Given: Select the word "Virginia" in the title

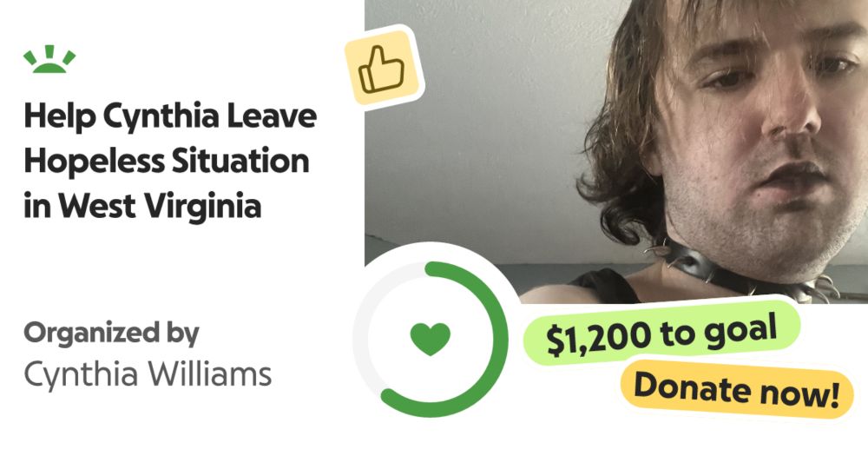Looking at the screenshot, I should [x=202, y=206].
